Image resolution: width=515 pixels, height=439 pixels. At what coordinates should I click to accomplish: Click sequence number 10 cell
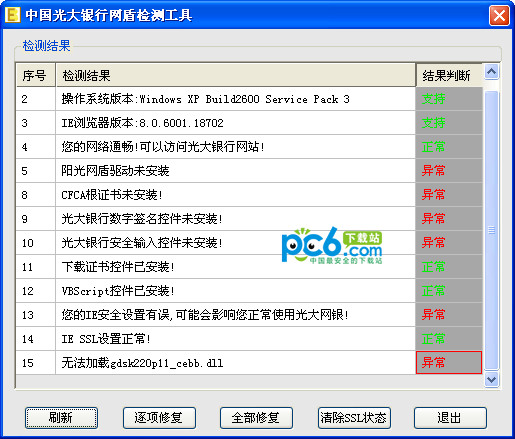pos(35,243)
